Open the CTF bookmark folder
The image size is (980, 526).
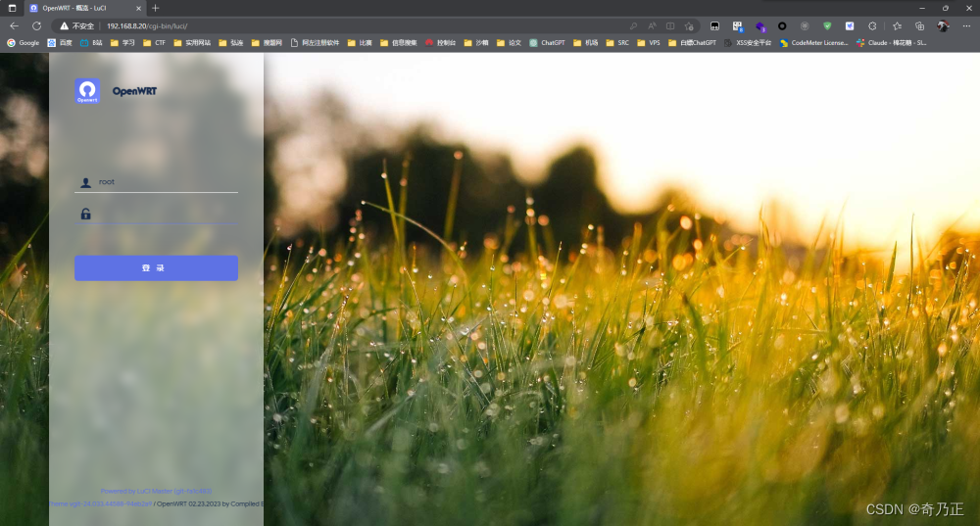pyautogui.click(x=155, y=43)
